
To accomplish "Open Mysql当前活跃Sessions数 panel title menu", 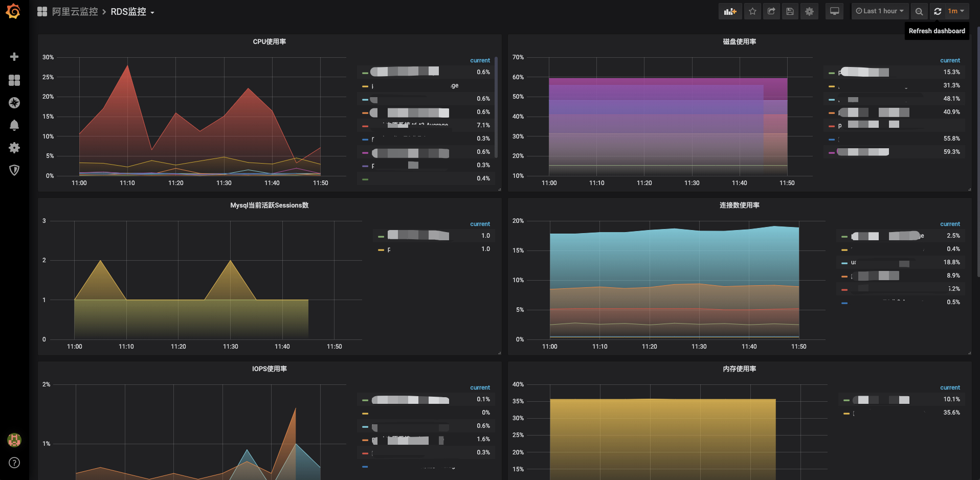I will [270, 205].
